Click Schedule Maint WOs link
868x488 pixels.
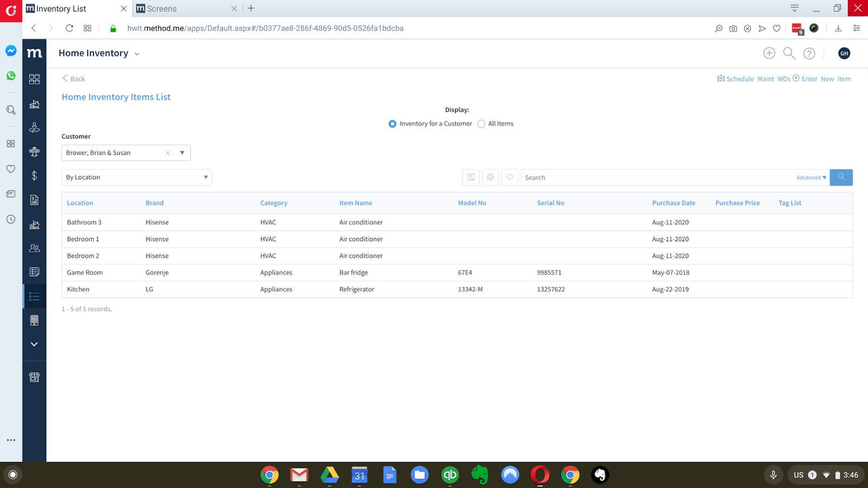click(754, 79)
